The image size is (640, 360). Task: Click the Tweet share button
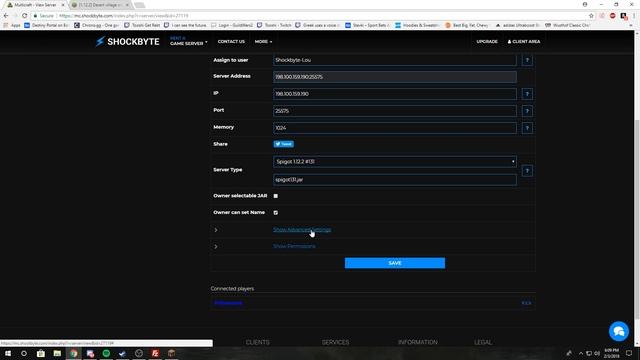coord(284,144)
